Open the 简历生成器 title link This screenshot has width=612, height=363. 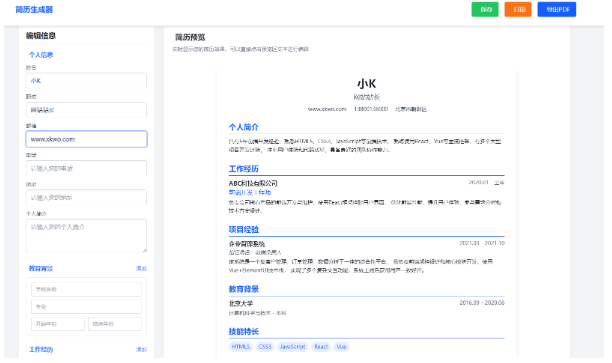point(34,9)
